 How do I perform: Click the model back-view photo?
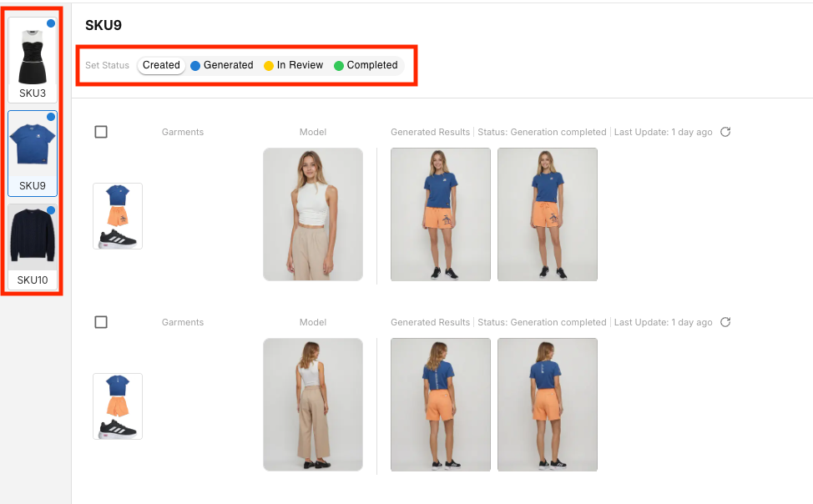[x=312, y=405]
